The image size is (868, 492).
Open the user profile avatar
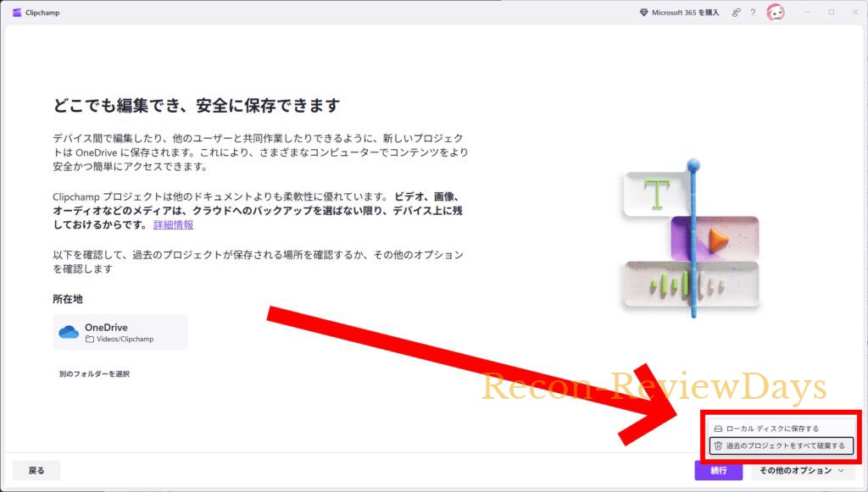(776, 12)
